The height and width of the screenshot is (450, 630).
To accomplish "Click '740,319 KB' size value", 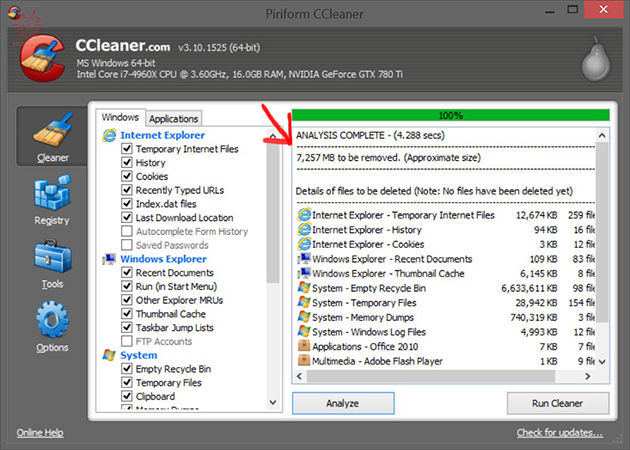I will point(534,317).
